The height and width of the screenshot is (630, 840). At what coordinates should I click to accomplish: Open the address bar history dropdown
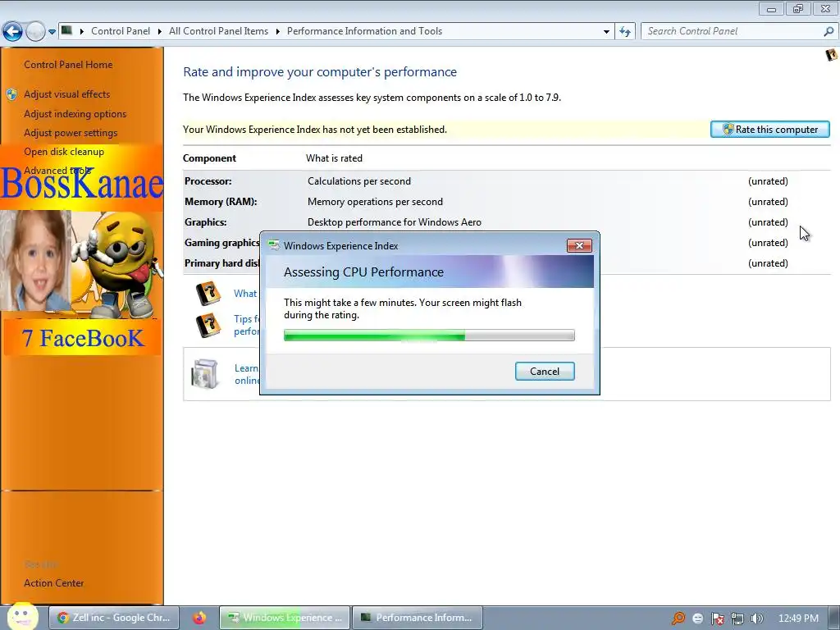coord(606,32)
